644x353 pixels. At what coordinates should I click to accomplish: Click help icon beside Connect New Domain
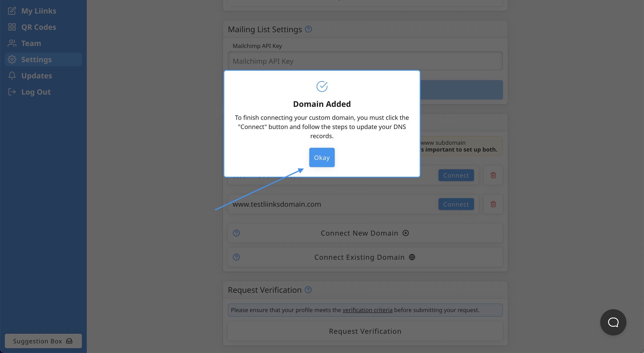tap(236, 233)
